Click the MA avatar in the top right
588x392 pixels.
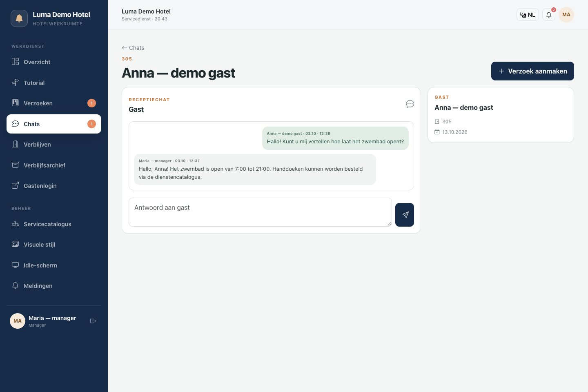pos(566,15)
